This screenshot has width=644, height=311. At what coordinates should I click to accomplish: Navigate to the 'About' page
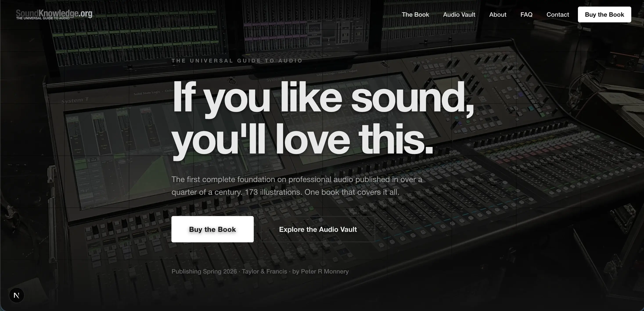[x=498, y=14]
